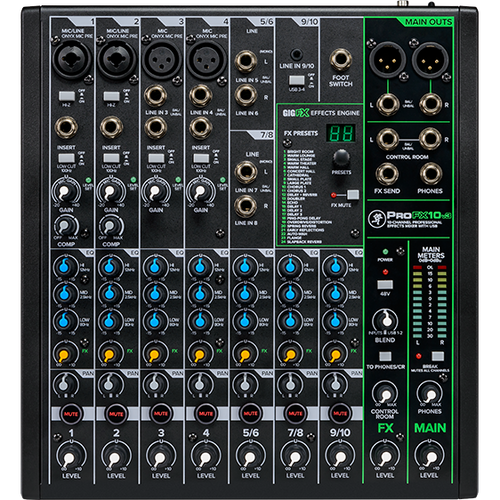Click the LINE IN 8 jack

(x=246, y=206)
